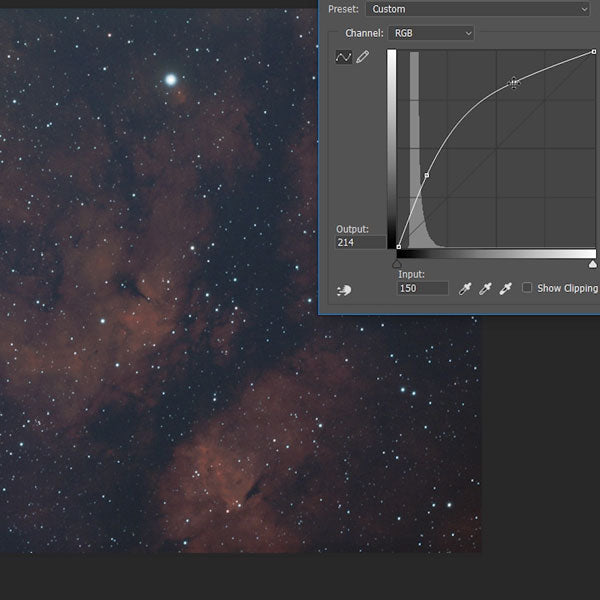Click the Output value field showing 214
The width and height of the screenshot is (600, 600).
[360, 242]
